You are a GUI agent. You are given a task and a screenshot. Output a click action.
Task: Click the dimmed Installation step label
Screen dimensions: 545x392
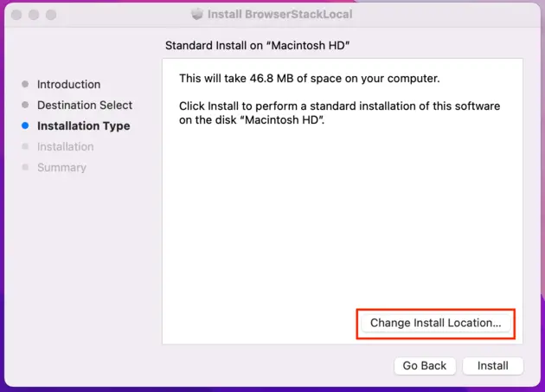click(65, 146)
